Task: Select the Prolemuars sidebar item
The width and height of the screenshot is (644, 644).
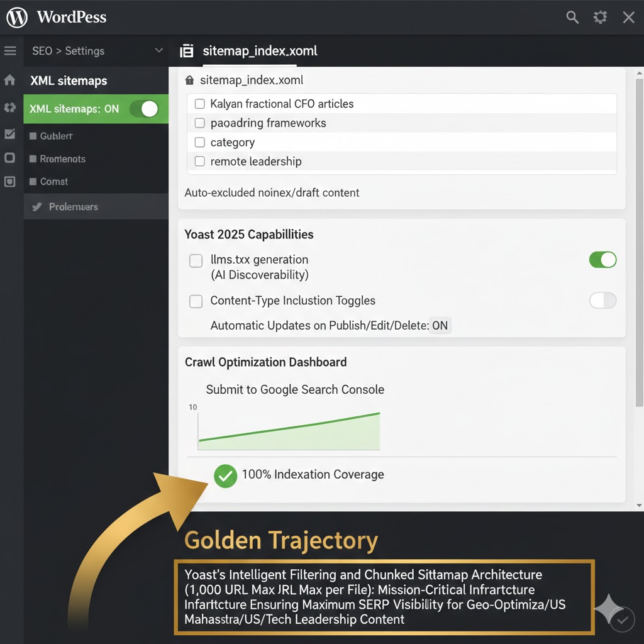Action: coord(96,206)
